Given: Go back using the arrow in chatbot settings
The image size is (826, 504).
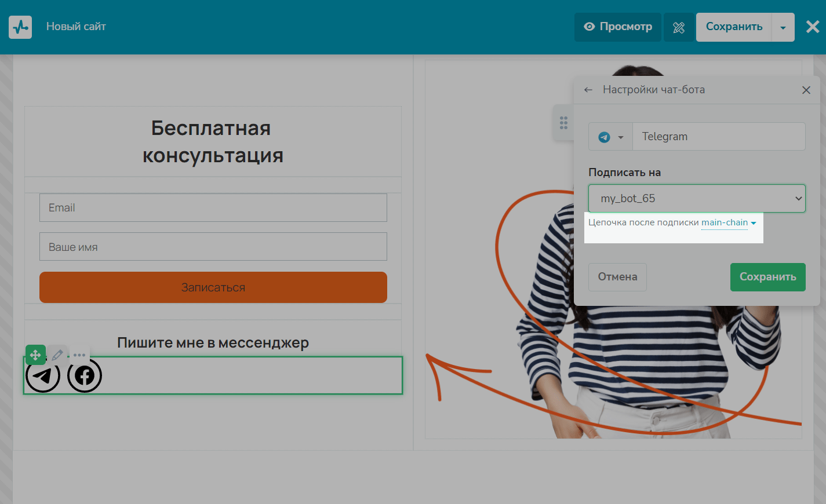Looking at the screenshot, I should click(588, 90).
